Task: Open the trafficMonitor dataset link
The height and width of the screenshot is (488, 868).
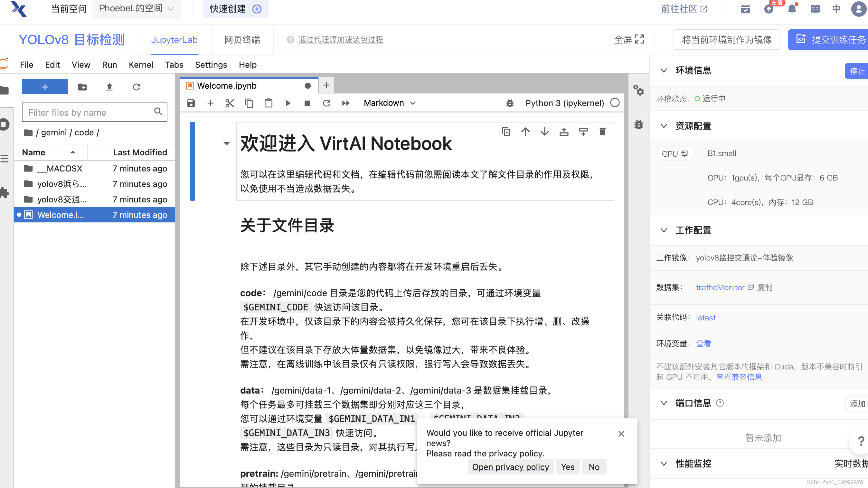Action: pos(720,287)
